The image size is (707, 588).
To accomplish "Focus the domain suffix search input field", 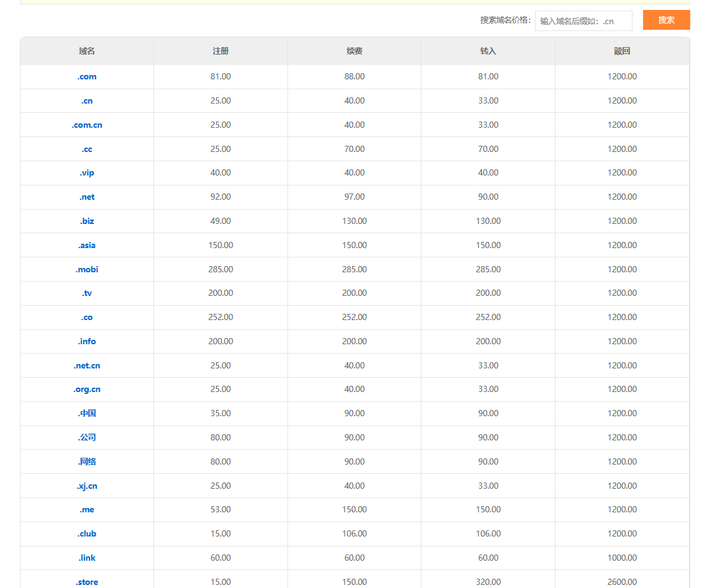I will [x=583, y=20].
